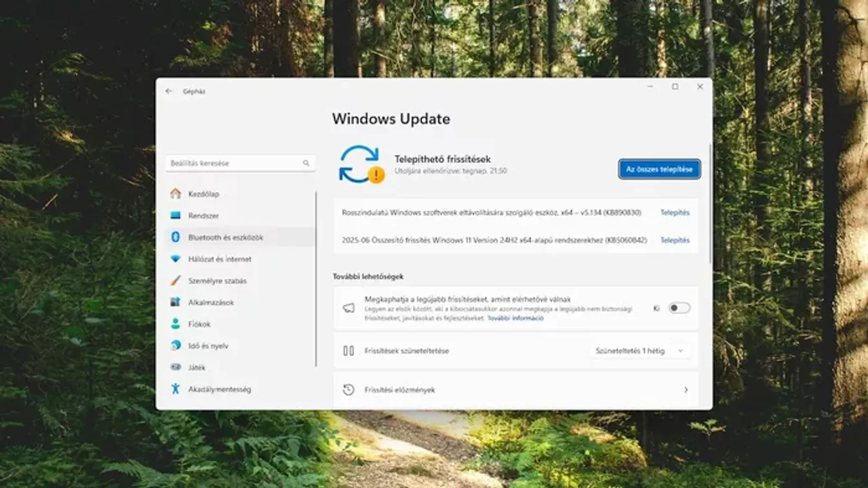Screen dimensions: 868x488
Task: Click the pause icon beside Frissítések szüneteltetése
Action: [x=349, y=351]
